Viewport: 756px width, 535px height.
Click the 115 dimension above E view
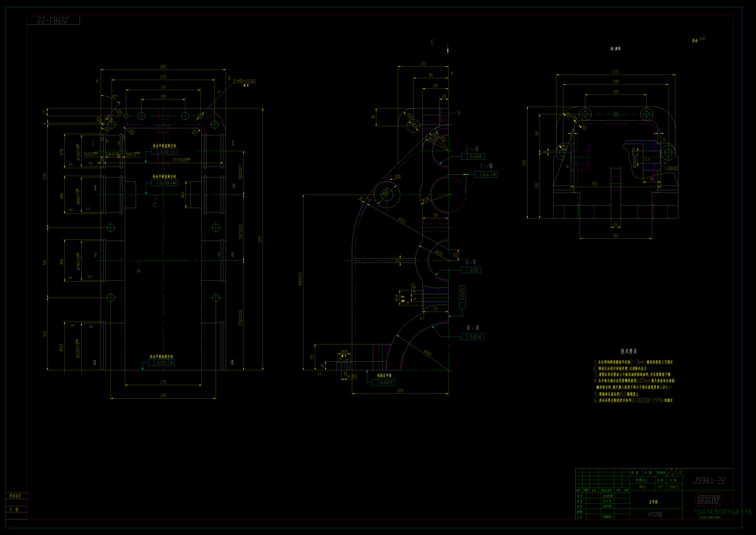click(x=423, y=64)
